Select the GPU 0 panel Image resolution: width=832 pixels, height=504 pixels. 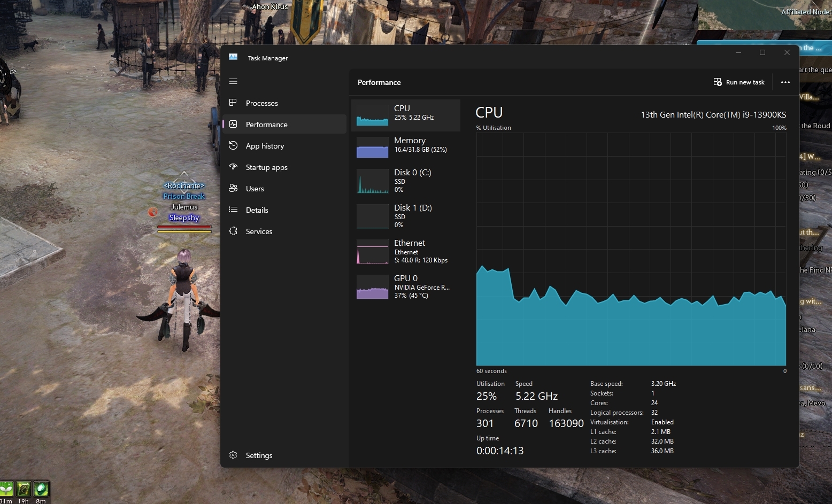coord(405,287)
